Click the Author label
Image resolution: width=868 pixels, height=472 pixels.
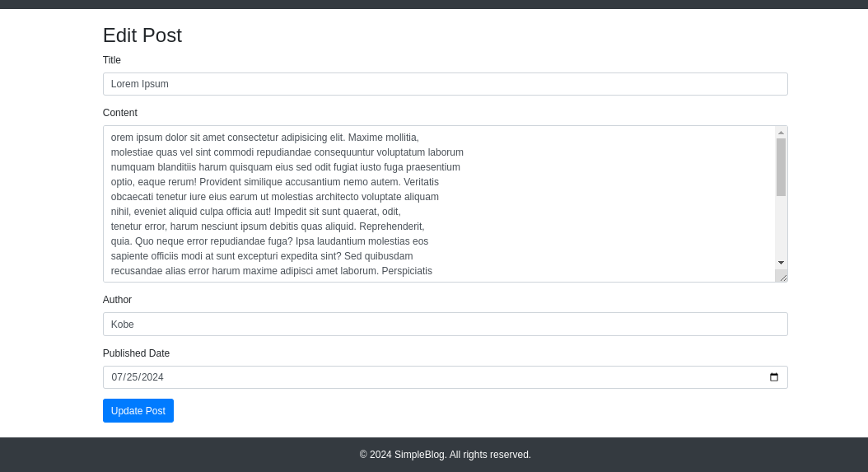click(x=118, y=300)
